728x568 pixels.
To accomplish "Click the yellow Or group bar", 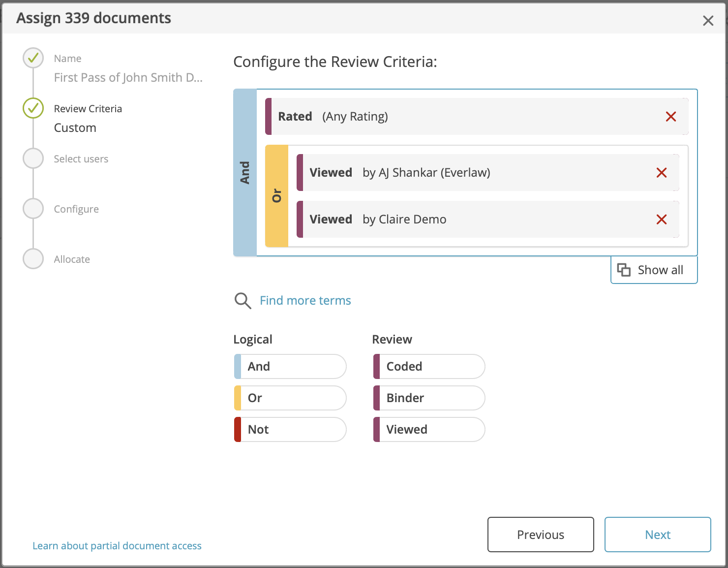I will click(x=277, y=196).
